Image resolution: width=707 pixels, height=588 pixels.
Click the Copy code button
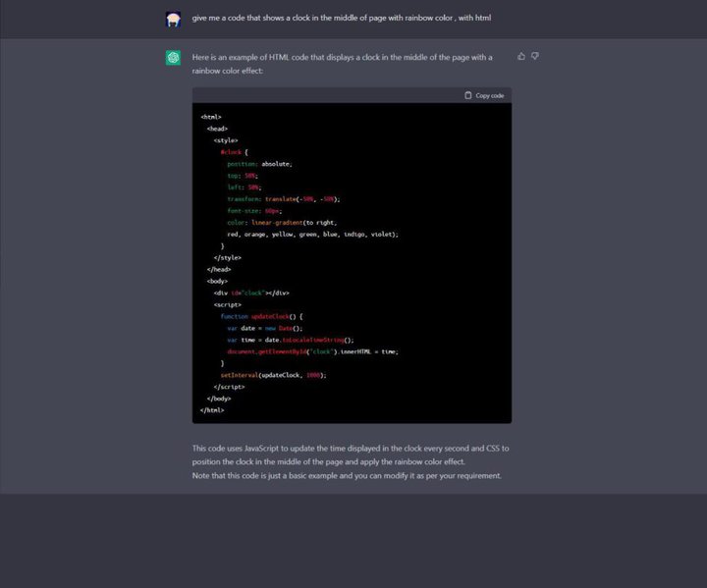(484, 95)
